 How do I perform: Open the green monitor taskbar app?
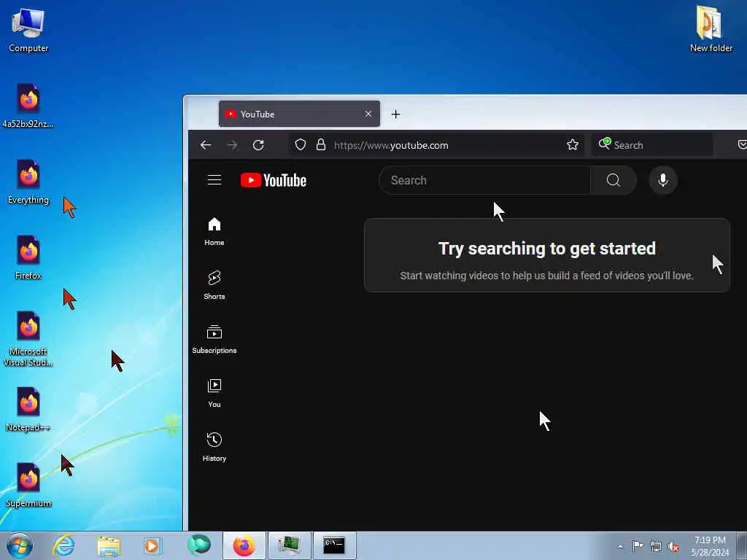click(x=289, y=545)
